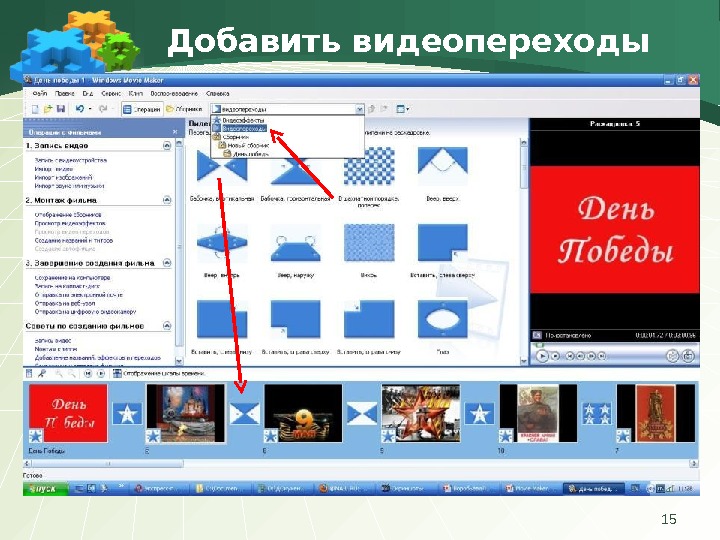The width and height of the screenshot is (720, 540).
Task: Click the New project toolbar icon
Action: coord(35,109)
